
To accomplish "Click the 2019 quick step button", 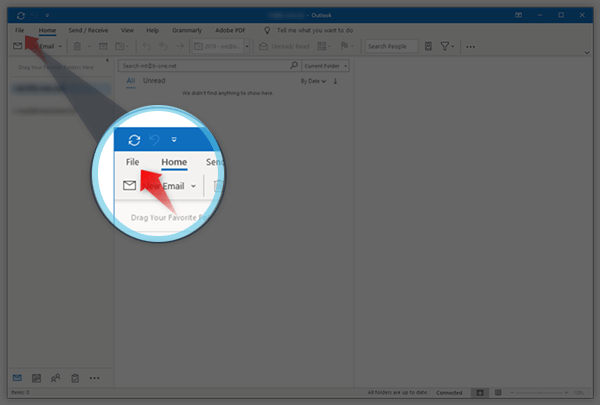I will (217, 46).
